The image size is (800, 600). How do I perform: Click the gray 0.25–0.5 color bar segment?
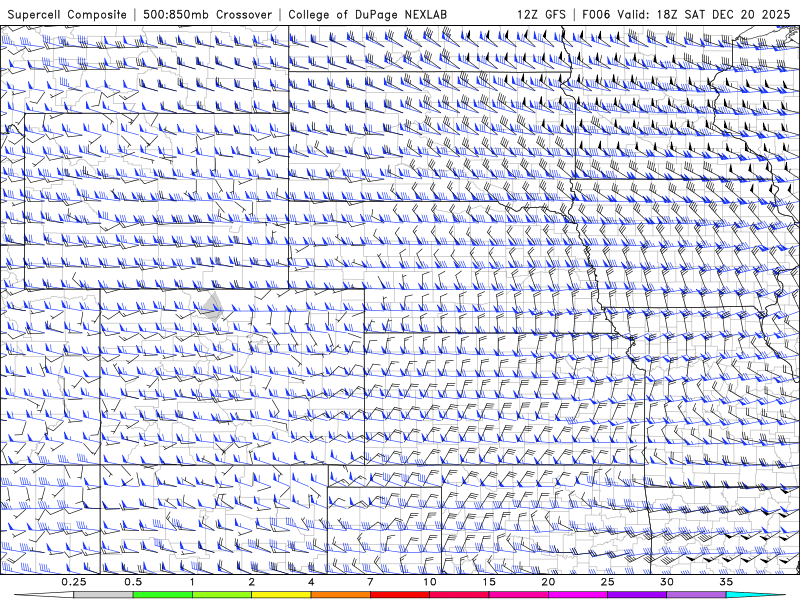[103, 595]
